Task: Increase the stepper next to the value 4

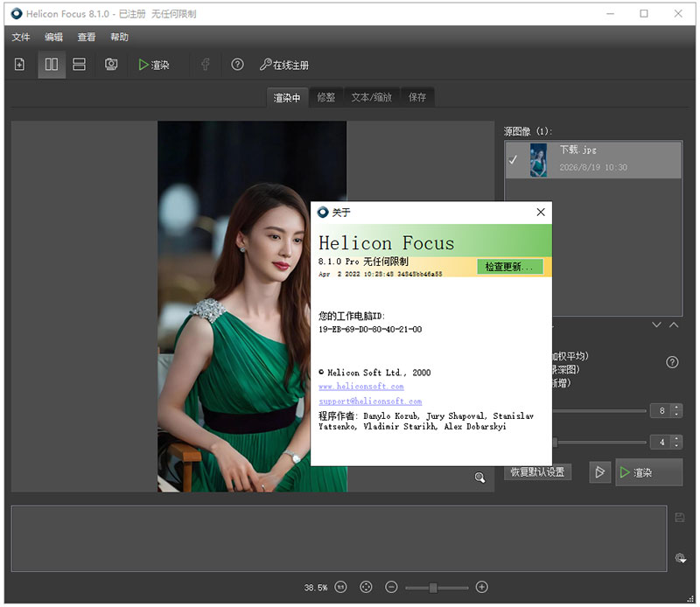Action: click(677, 439)
